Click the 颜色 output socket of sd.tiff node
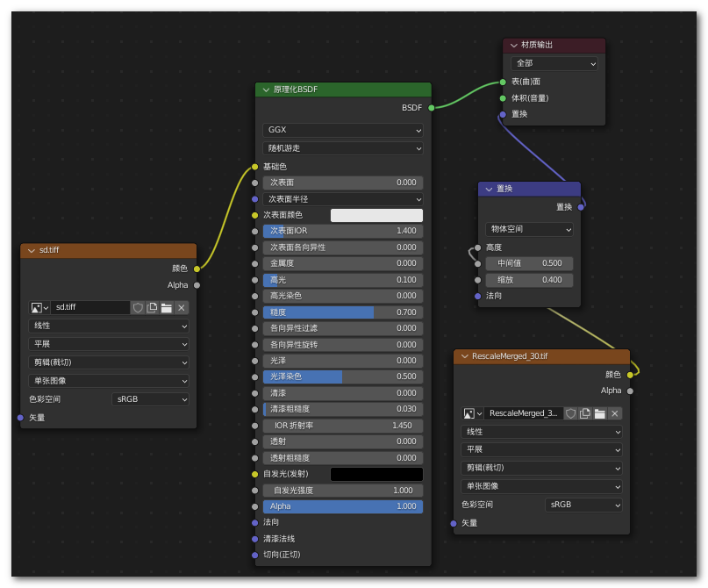Image resolution: width=708 pixels, height=588 pixels. 197,269
